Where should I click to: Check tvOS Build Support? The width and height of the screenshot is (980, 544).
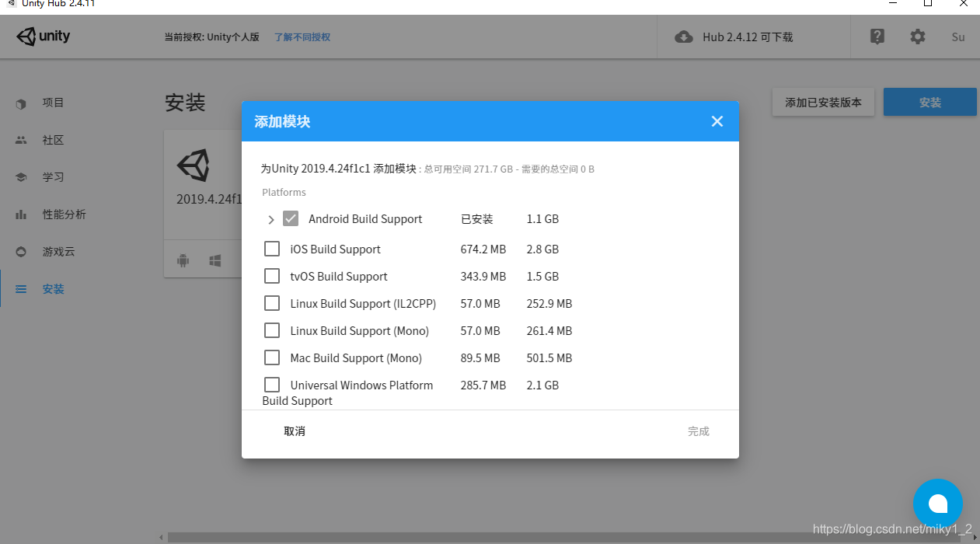tap(272, 276)
